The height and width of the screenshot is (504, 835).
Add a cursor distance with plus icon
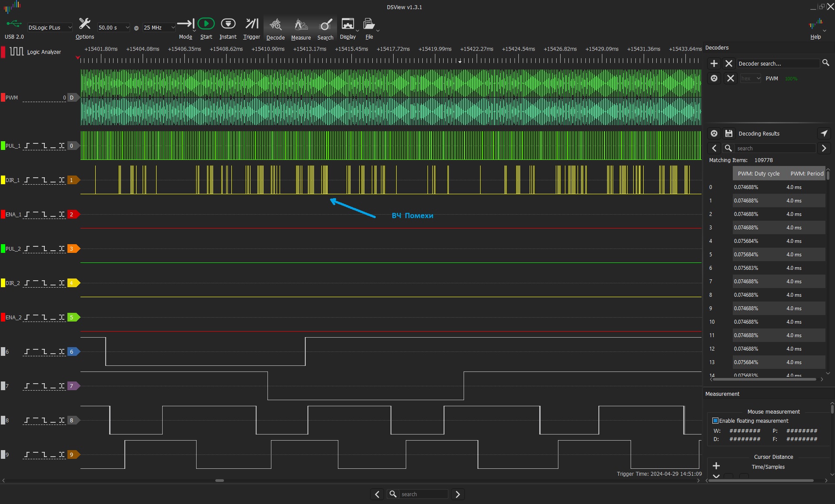[716, 466]
